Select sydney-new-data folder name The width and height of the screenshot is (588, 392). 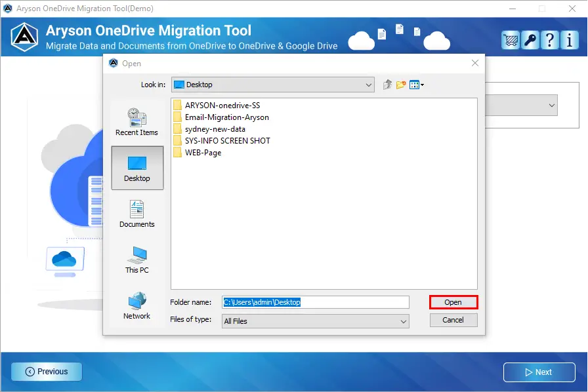[215, 129]
